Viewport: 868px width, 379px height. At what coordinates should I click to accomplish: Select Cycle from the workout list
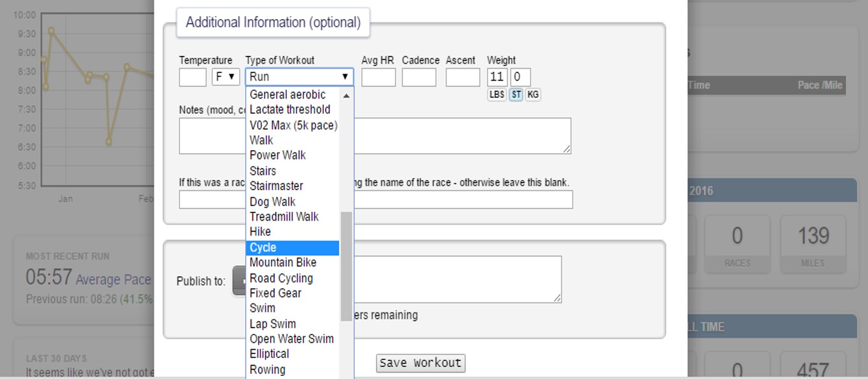click(x=293, y=247)
